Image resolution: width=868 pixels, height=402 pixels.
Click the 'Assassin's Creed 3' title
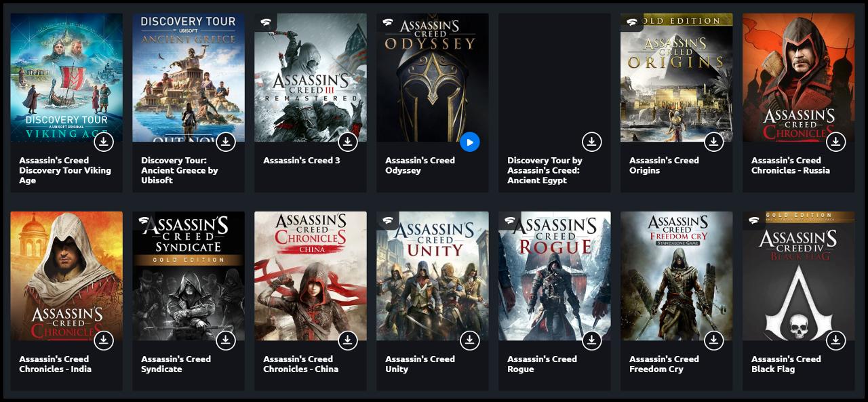point(302,161)
